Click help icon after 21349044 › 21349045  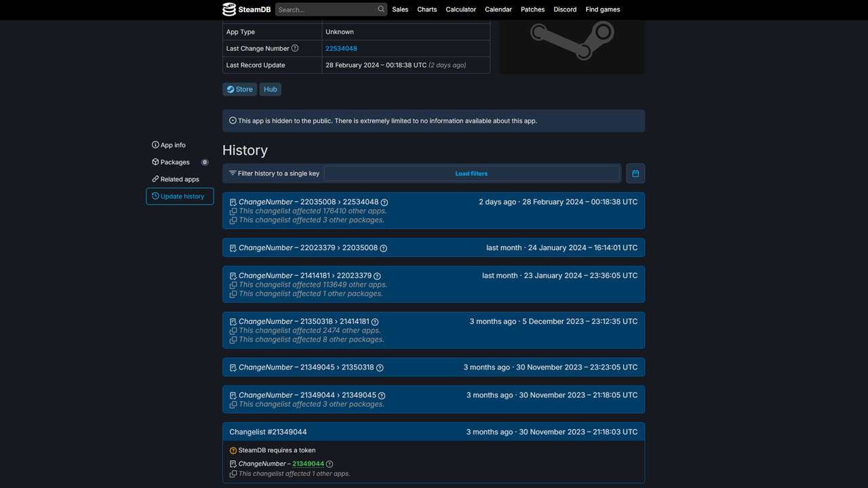(382, 396)
